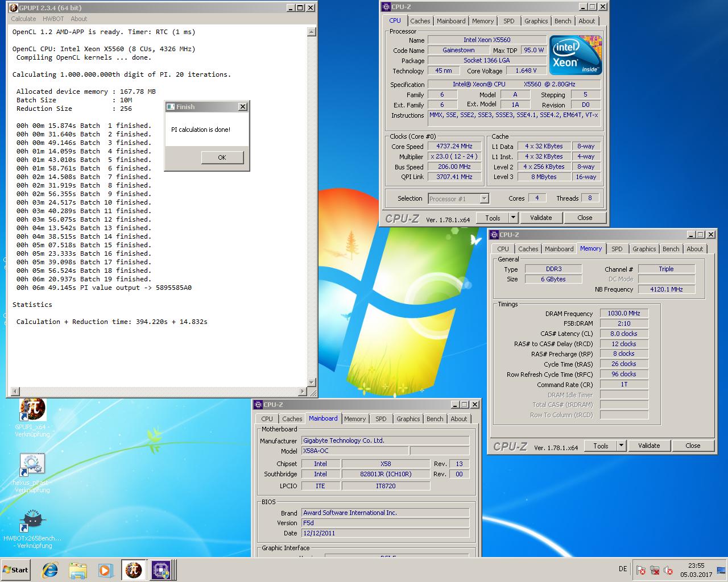Open the Calculate menu in GPUPI
The image size is (728, 582).
[x=23, y=19]
